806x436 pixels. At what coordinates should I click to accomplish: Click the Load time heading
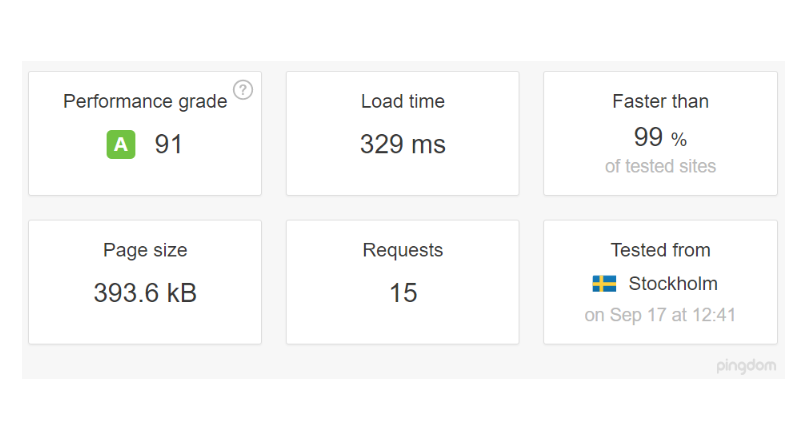(403, 102)
